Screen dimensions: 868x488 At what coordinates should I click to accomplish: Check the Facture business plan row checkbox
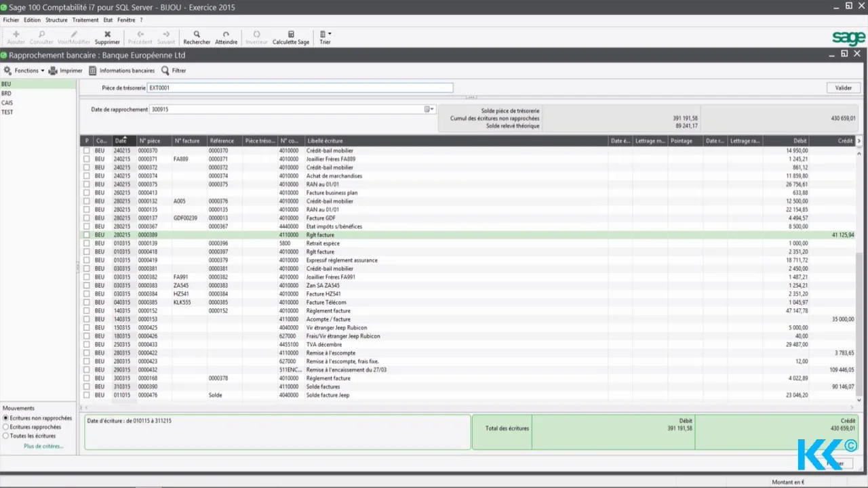86,192
